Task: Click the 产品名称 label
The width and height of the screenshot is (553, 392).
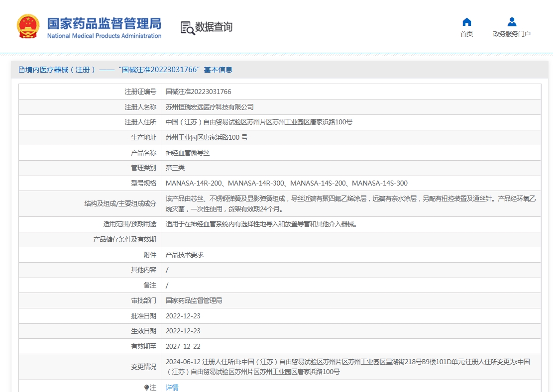Action: coord(143,153)
